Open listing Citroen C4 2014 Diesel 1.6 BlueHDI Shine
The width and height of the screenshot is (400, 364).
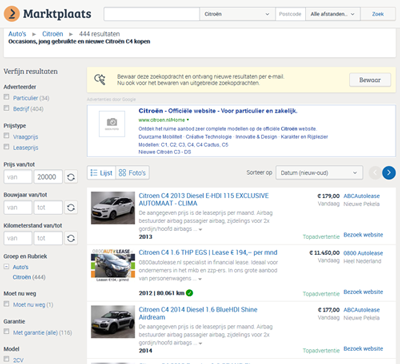click(198, 313)
